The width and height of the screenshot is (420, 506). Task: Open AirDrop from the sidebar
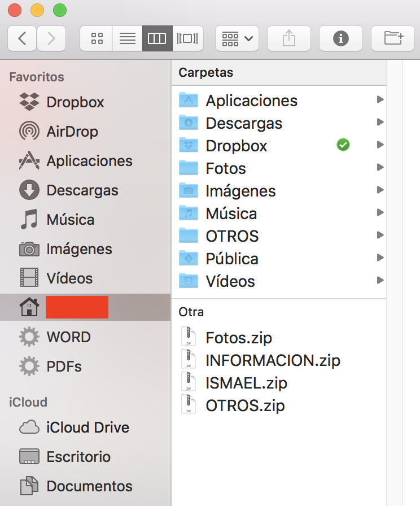click(72, 132)
